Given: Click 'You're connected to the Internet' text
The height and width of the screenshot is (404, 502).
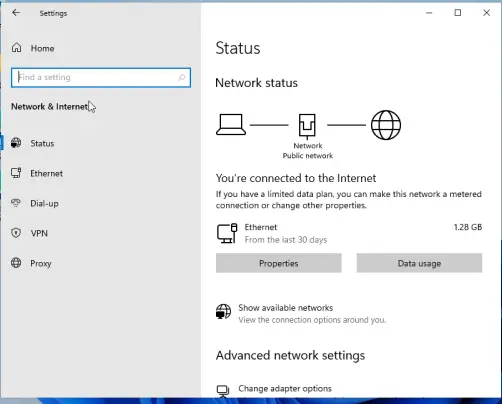Looking at the screenshot, I should tap(296, 178).
